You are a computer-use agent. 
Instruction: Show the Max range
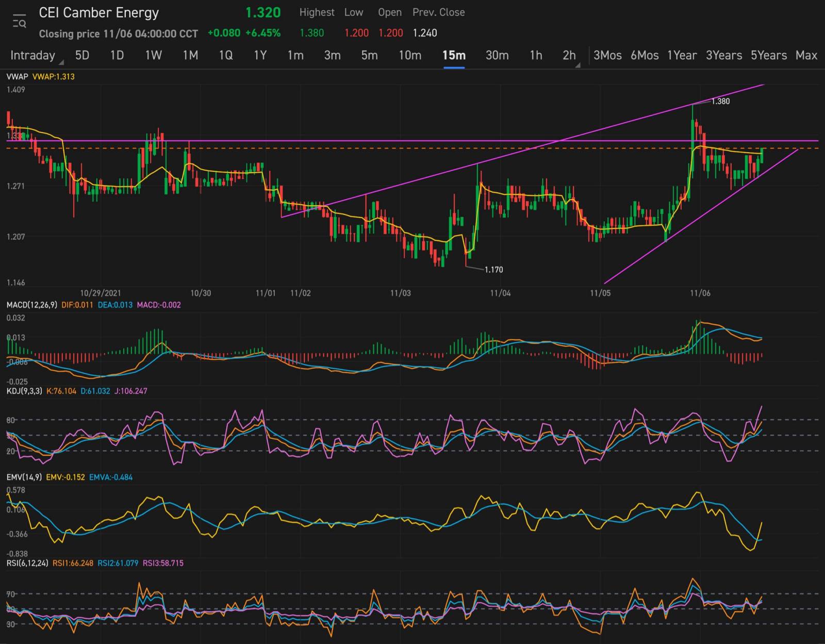[x=806, y=55]
